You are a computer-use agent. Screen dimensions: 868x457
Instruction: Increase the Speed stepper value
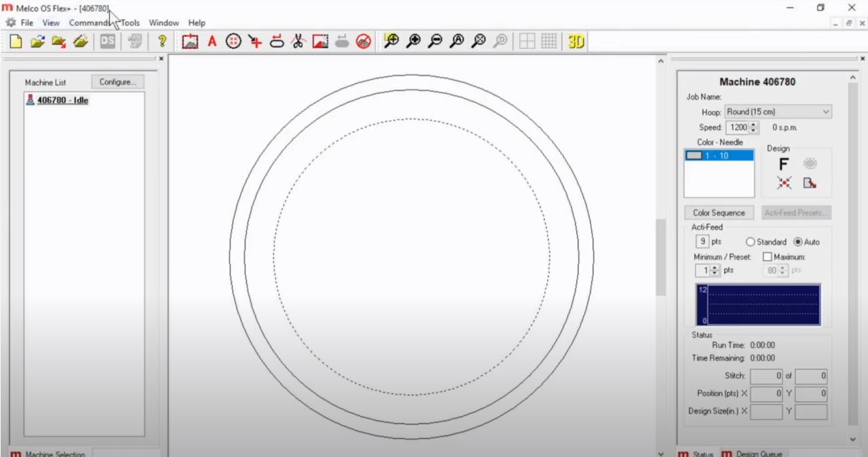pyautogui.click(x=755, y=124)
